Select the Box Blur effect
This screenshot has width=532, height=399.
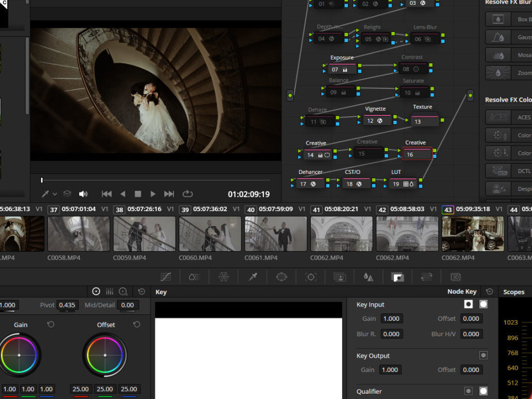point(509,19)
